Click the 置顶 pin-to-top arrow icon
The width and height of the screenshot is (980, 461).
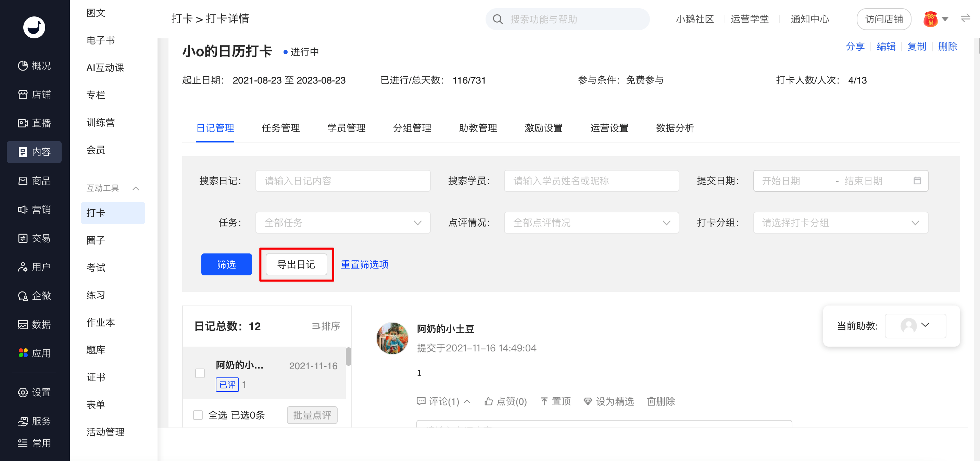point(544,401)
